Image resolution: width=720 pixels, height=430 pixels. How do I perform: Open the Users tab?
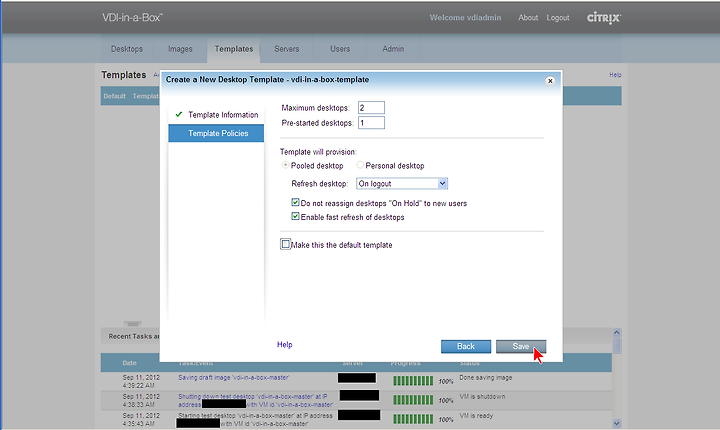coord(340,49)
